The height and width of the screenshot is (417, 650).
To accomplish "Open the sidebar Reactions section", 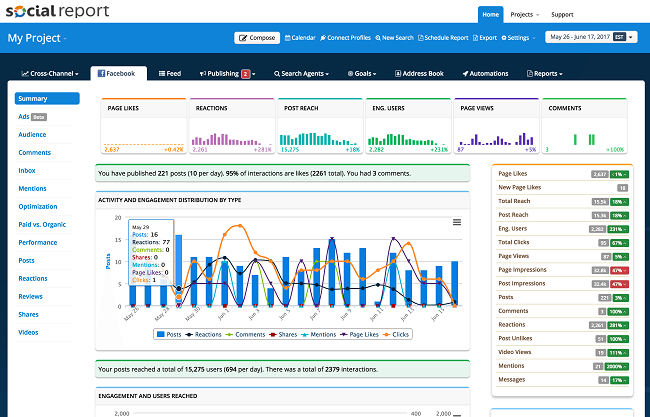I will [33, 279].
